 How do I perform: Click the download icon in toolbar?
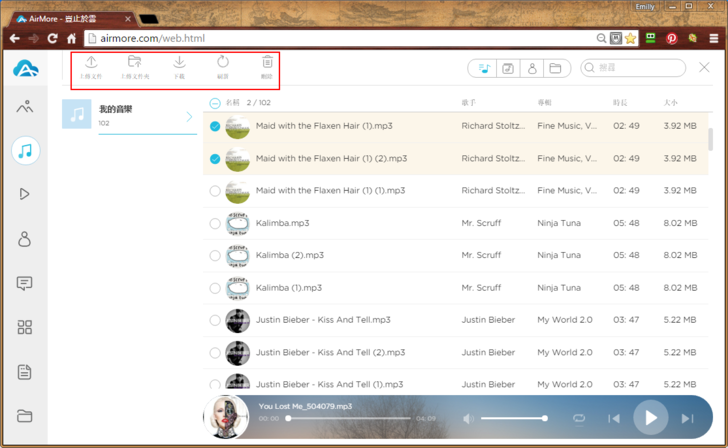click(x=180, y=66)
